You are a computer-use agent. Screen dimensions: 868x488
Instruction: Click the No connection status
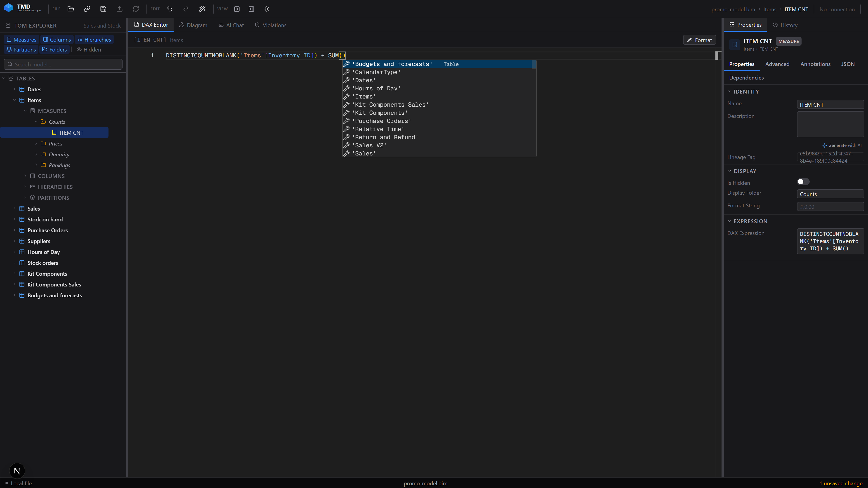[x=837, y=9]
